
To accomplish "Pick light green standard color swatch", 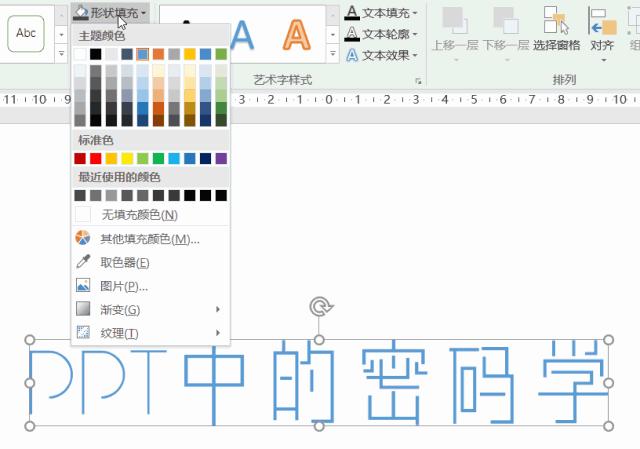I will (x=142, y=158).
